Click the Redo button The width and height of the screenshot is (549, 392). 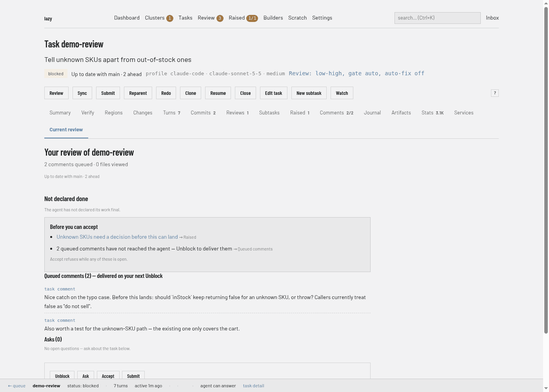click(166, 93)
